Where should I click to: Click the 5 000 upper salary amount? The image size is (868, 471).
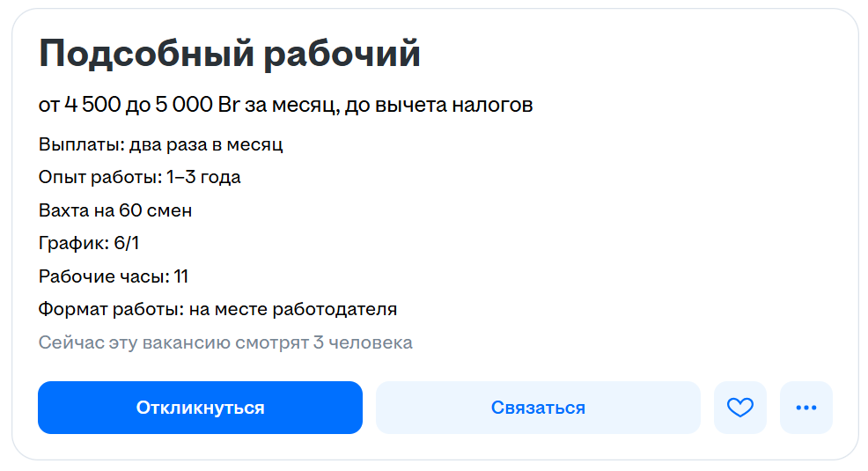pos(181,106)
